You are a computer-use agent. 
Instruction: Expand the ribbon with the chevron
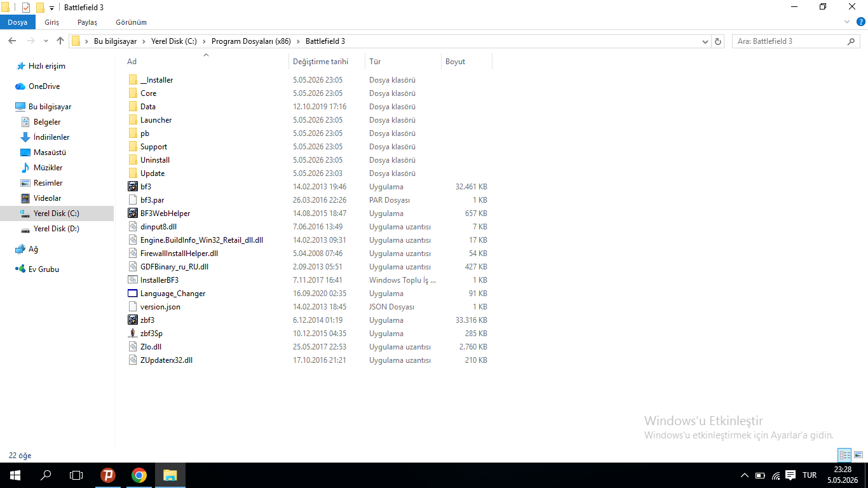[847, 22]
